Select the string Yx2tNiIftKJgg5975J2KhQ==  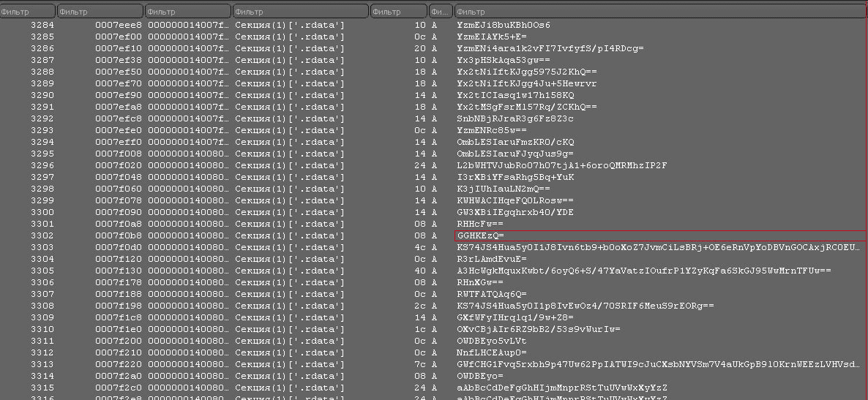527,72
